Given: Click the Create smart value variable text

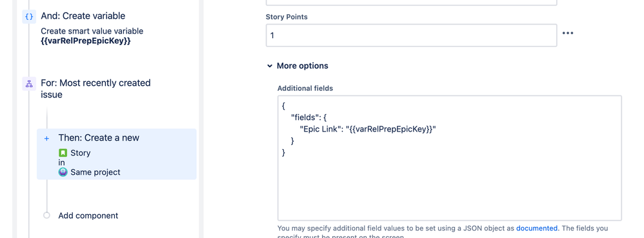Looking at the screenshot, I should [92, 31].
